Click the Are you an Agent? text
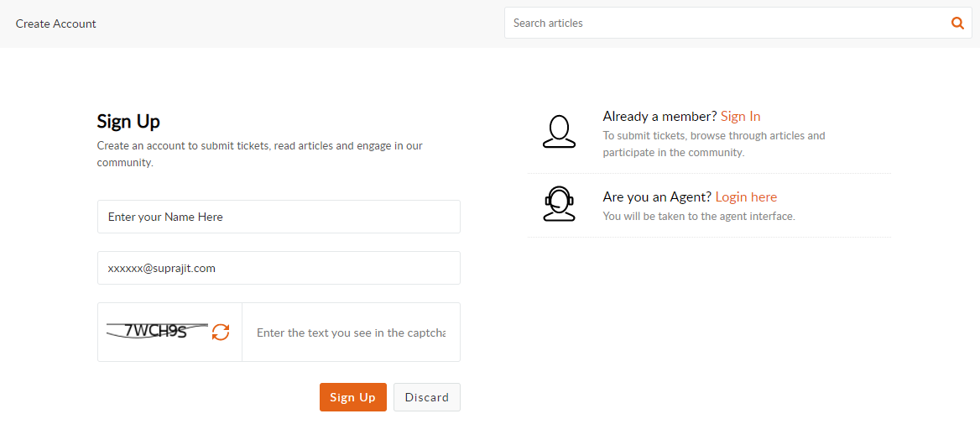 658,197
